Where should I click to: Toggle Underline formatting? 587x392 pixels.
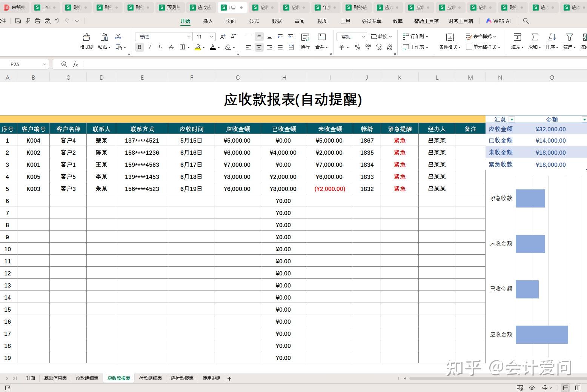161,47
